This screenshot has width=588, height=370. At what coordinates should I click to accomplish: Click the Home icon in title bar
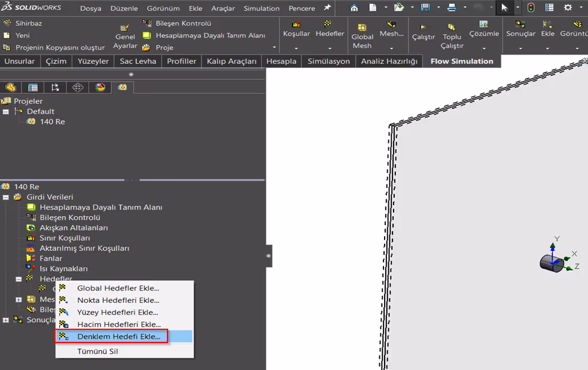coord(354,8)
